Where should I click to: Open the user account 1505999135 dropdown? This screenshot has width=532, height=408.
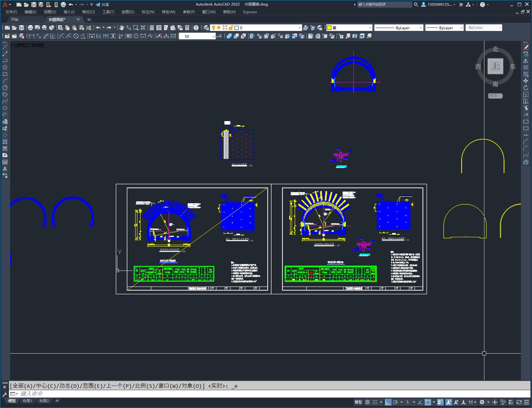pyautogui.click(x=438, y=5)
